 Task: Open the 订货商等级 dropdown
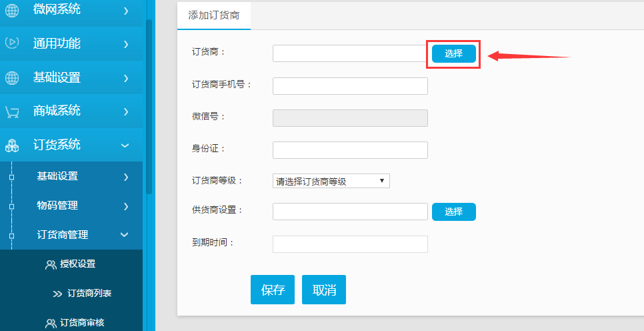(x=331, y=181)
